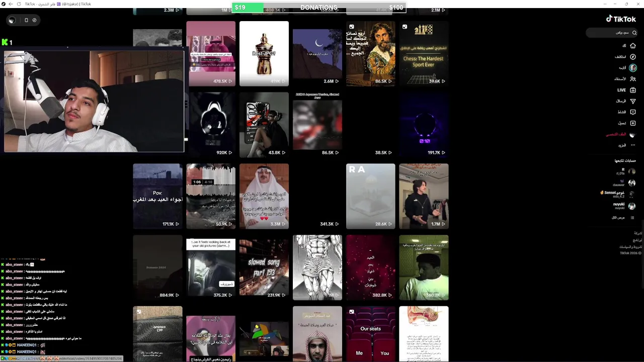Image resolution: width=644 pixels, height=362 pixels.
Task: Click the image-post icon on Chess video
Action: (405, 27)
